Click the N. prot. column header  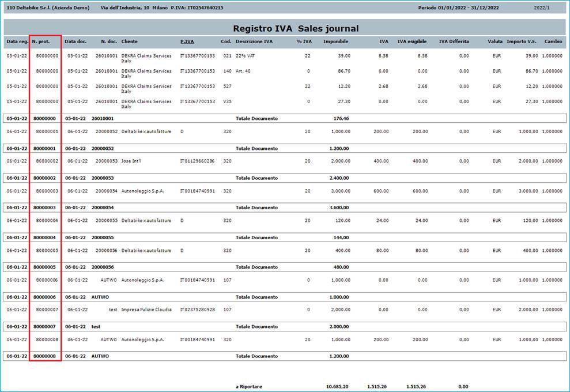tap(43, 42)
